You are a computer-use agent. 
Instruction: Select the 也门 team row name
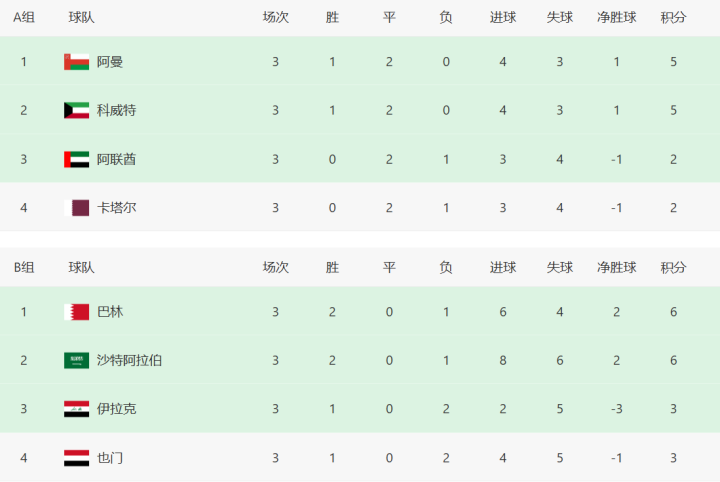pyautogui.click(x=110, y=458)
